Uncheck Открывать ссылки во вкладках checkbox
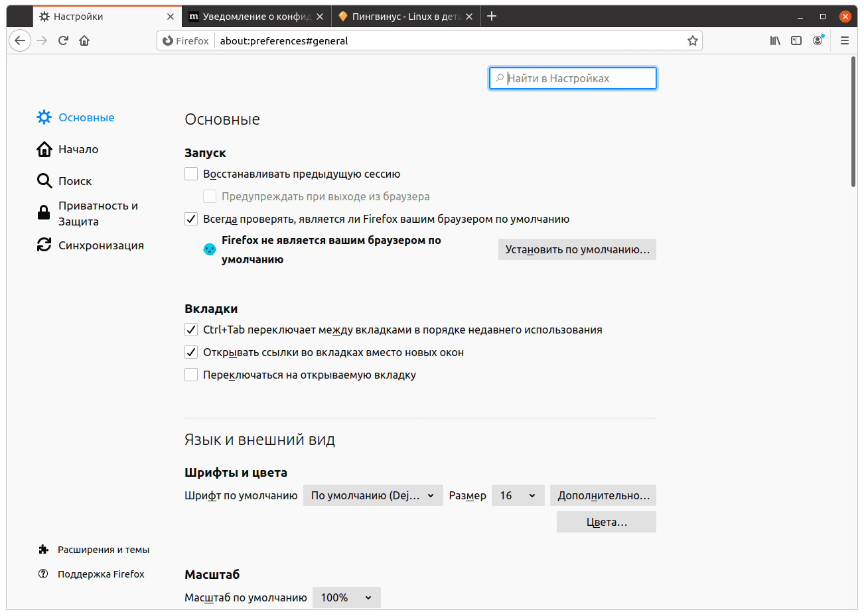Screen dimensions: 864x616 pos(191,352)
